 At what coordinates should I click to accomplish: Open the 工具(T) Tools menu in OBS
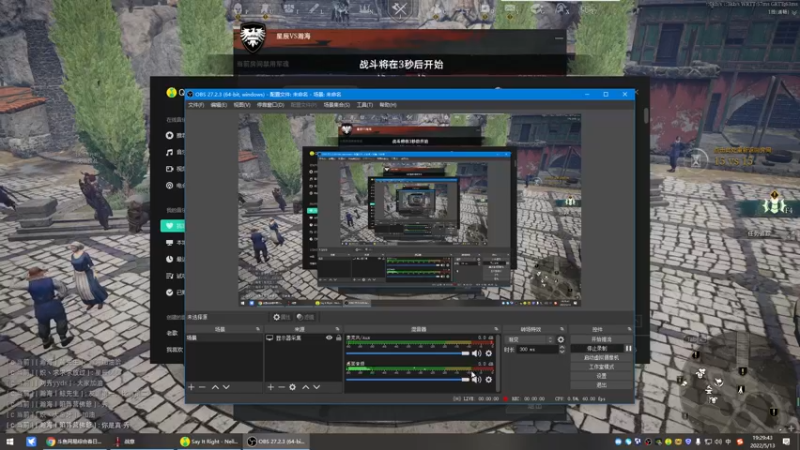tap(364, 105)
